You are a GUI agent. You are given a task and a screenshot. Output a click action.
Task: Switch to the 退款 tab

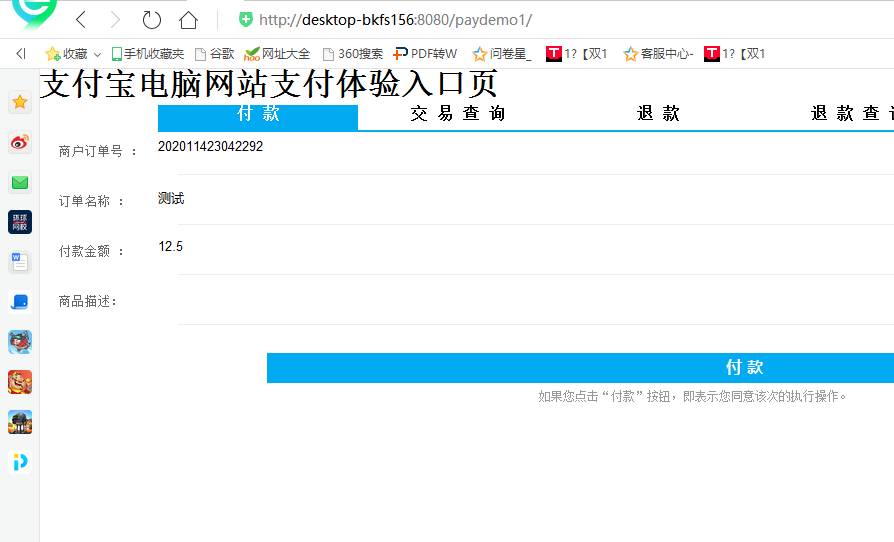coord(658,113)
